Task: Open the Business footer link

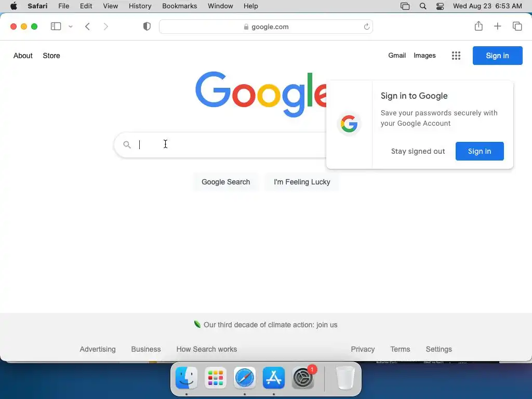Action: [x=146, y=349]
